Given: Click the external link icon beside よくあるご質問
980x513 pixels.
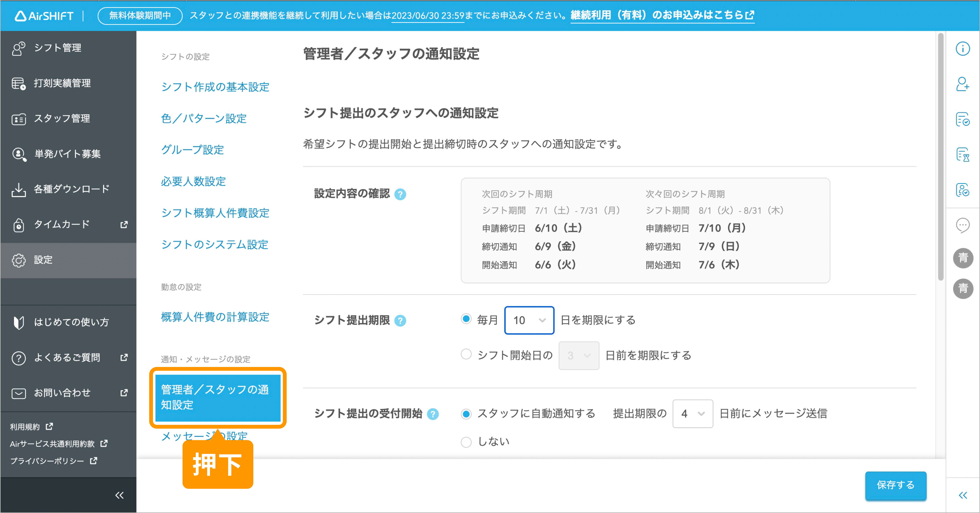Looking at the screenshot, I should pos(124,358).
